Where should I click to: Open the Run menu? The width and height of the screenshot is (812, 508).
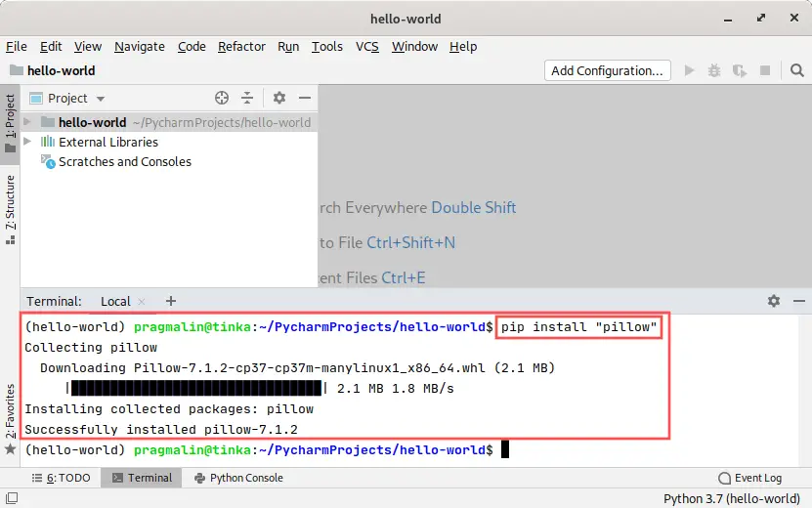(x=288, y=47)
